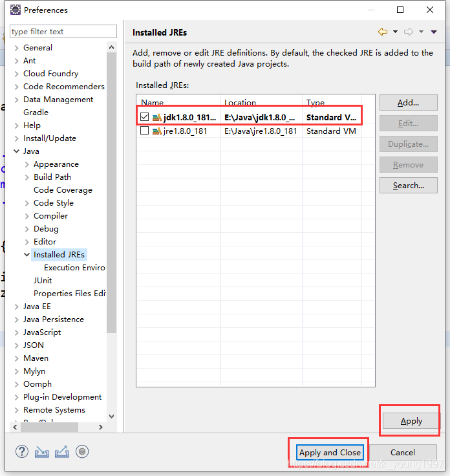Image resolution: width=450 pixels, height=476 pixels.
Task: Click the Location column header
Action: 261,102
